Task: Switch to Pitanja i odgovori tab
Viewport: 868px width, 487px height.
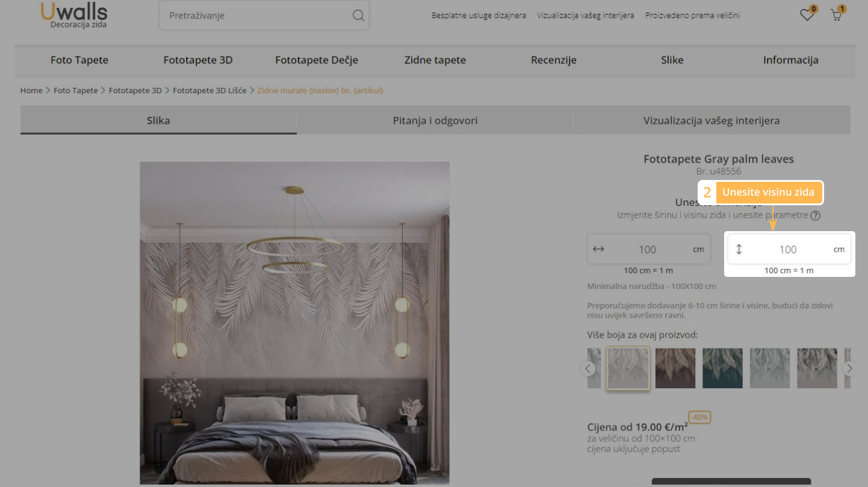Action: pyautogui.click(x=435, y=120)
